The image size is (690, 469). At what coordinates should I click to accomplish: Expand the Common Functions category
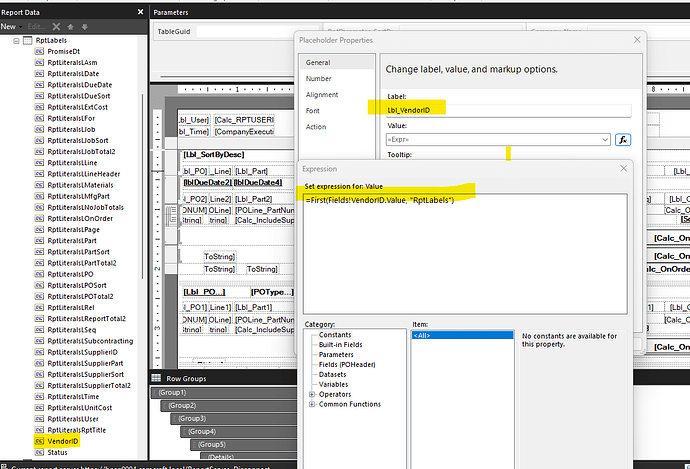(312, 403)
